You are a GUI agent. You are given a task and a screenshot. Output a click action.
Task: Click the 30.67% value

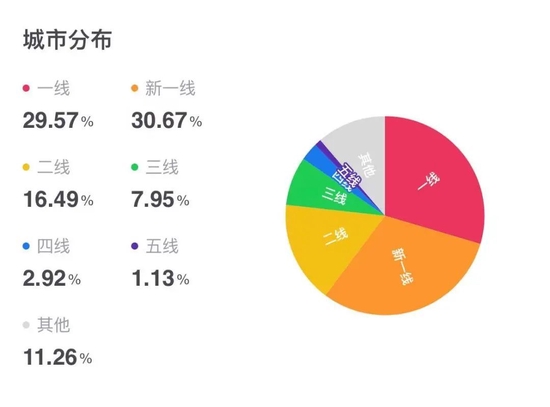click(x=167, y=120)
